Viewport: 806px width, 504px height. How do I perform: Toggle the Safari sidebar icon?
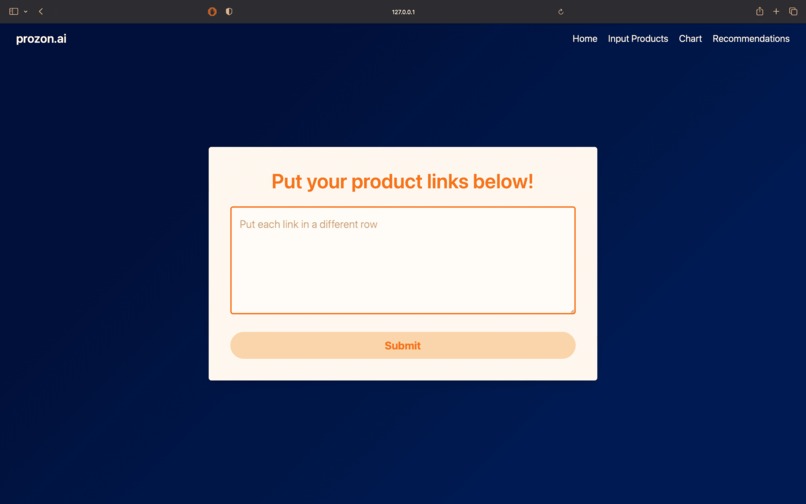14,11
